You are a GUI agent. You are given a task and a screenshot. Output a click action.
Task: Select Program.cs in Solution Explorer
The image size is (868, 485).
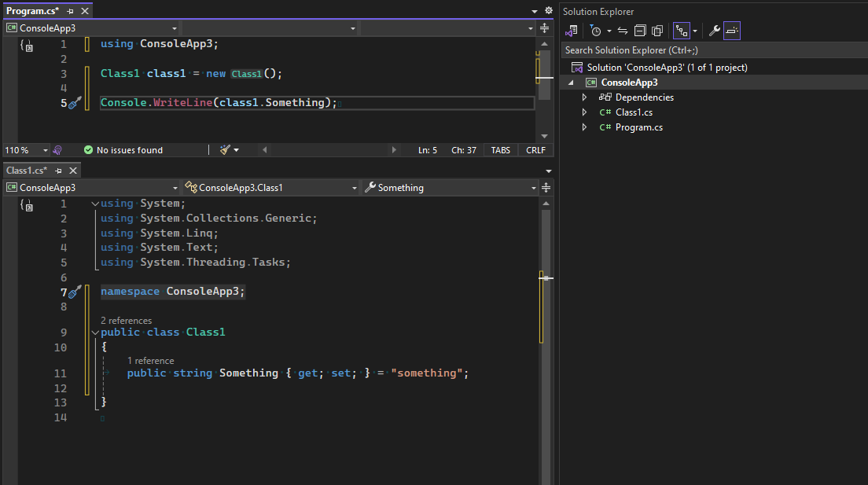click(x=639, y=127)
